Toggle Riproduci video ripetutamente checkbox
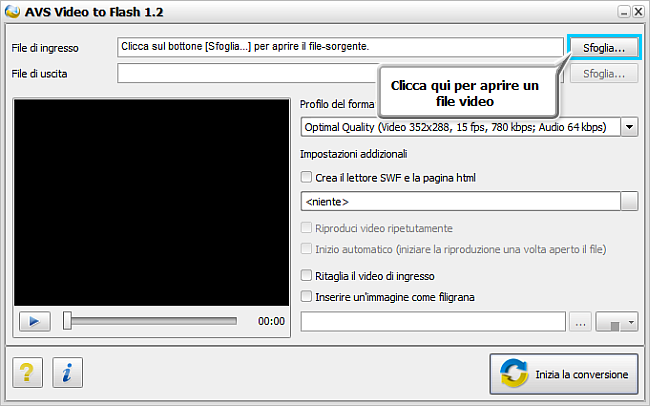 click(306, 228)
